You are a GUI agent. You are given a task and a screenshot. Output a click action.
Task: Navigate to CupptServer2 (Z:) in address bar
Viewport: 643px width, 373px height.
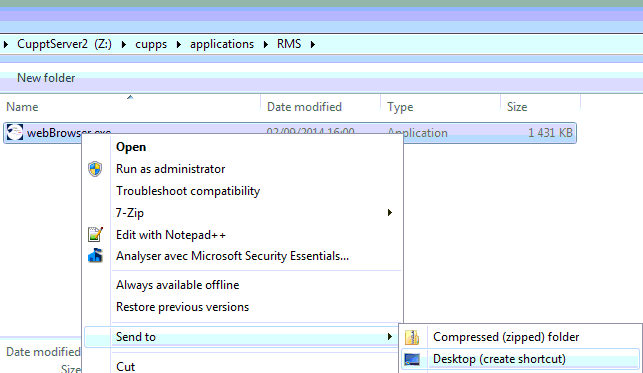tap(64, 44)
